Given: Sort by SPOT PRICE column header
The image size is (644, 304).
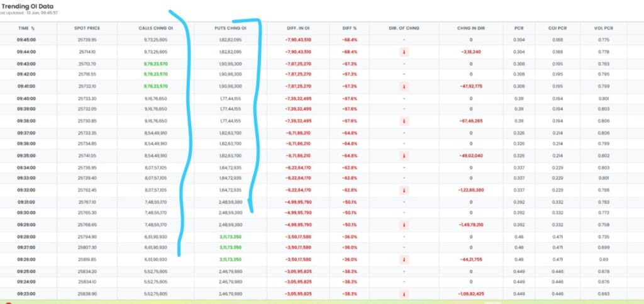Looking at the screenshot, I should click(x=87, y=28).
